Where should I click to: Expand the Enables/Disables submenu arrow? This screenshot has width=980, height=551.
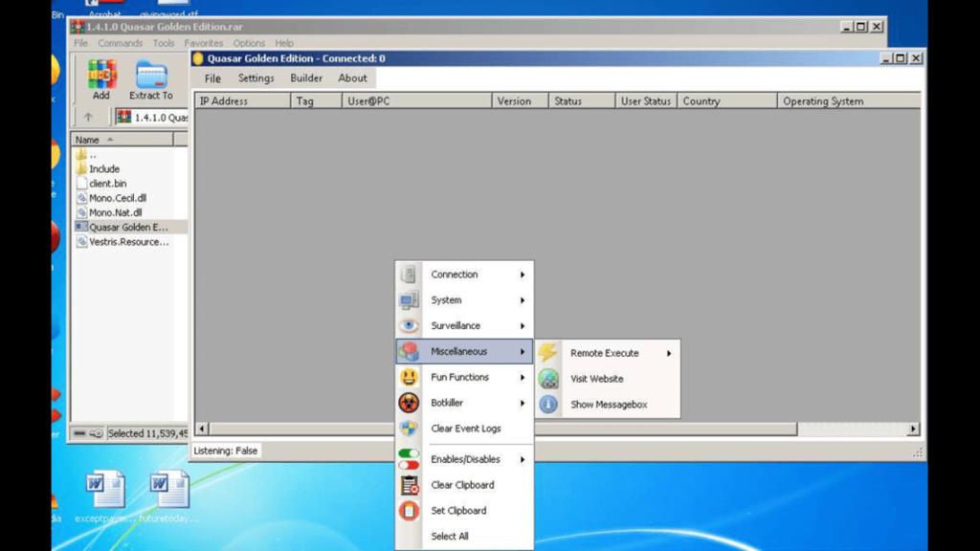click(x=523, y=459)
